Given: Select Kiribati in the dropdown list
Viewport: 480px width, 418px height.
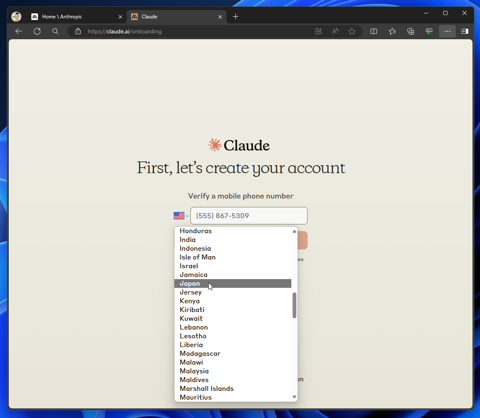Looking at the screenshot, I should pos(233,310).
